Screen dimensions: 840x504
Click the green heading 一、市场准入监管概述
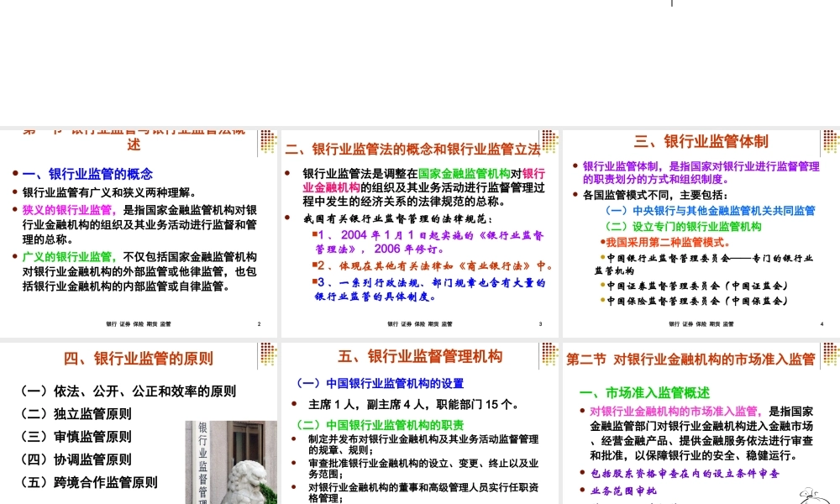(x=644, y=392)
